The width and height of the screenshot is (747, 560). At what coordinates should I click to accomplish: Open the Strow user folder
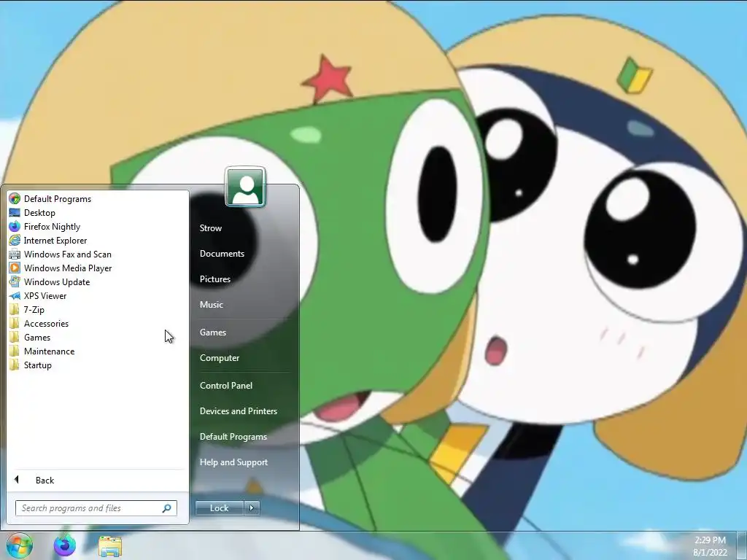click(211, 228)
